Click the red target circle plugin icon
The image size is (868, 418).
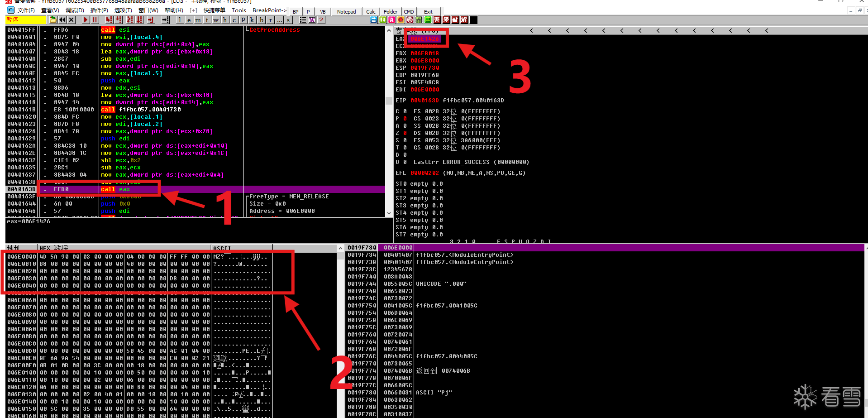pos(410,20)
